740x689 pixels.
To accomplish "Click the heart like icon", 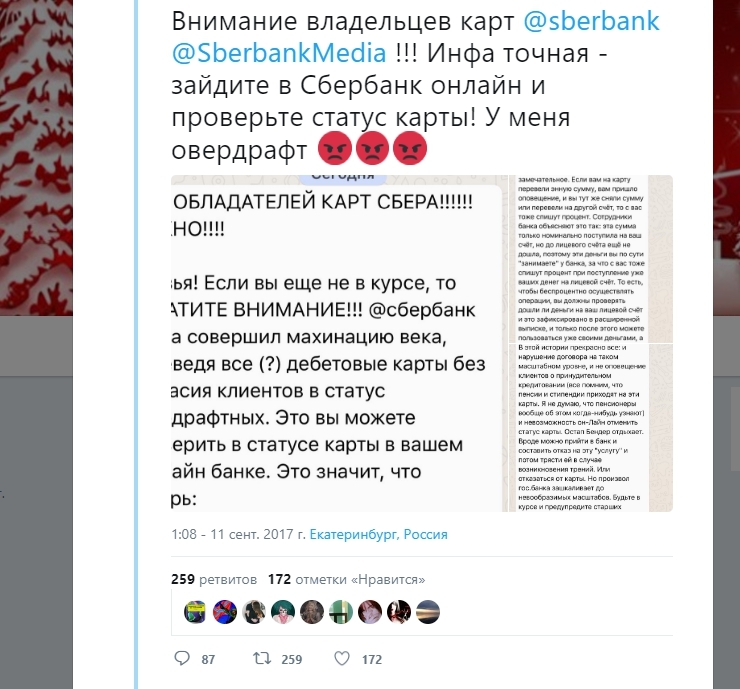I will point(342,658).
